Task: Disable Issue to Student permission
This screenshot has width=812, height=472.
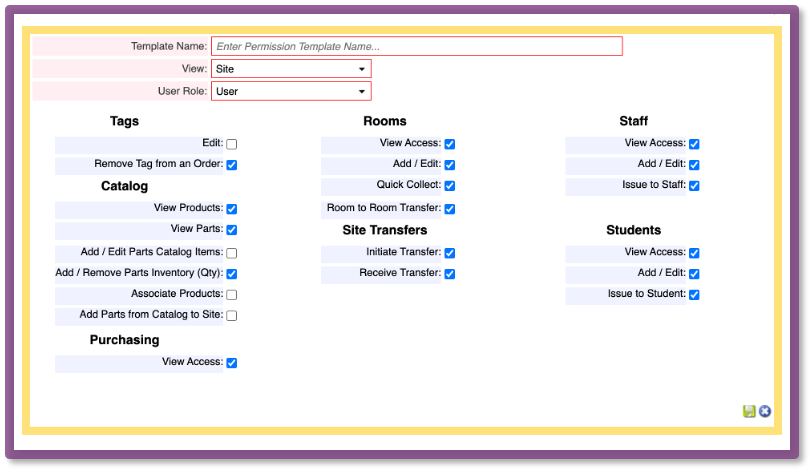Action: click(694, 295)
